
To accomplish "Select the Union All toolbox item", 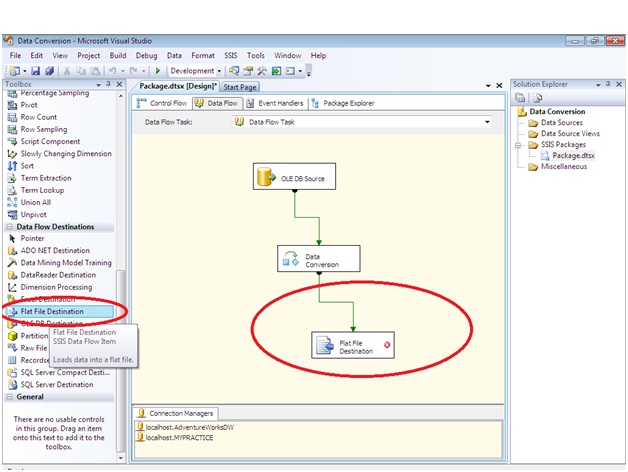I will click(x=35, y=202).
